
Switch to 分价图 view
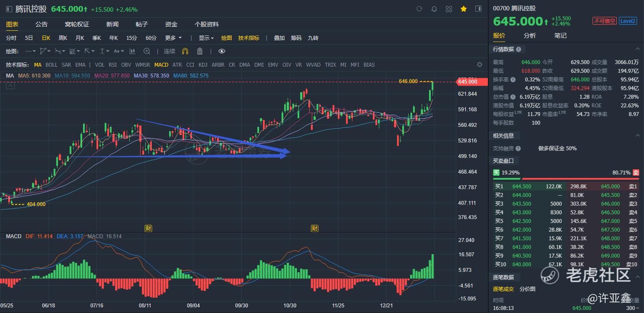[x=528, y=289]
